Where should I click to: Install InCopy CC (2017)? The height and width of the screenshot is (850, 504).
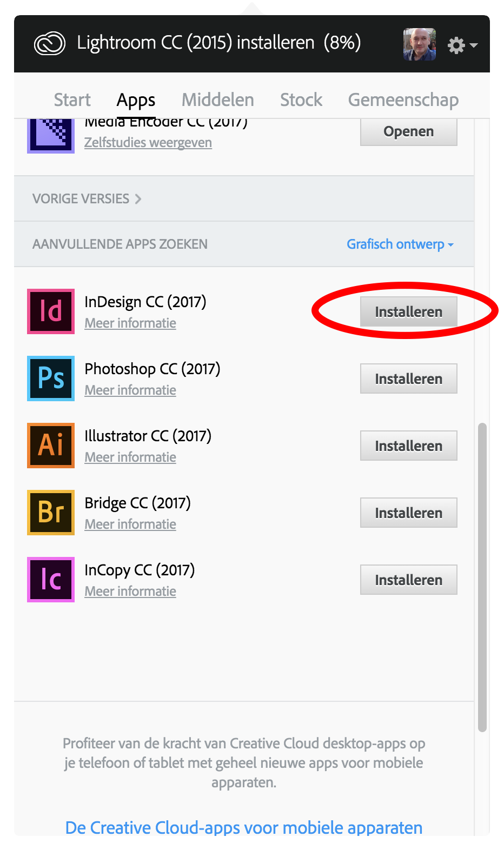pyautogui.click(x=409, y=580)
